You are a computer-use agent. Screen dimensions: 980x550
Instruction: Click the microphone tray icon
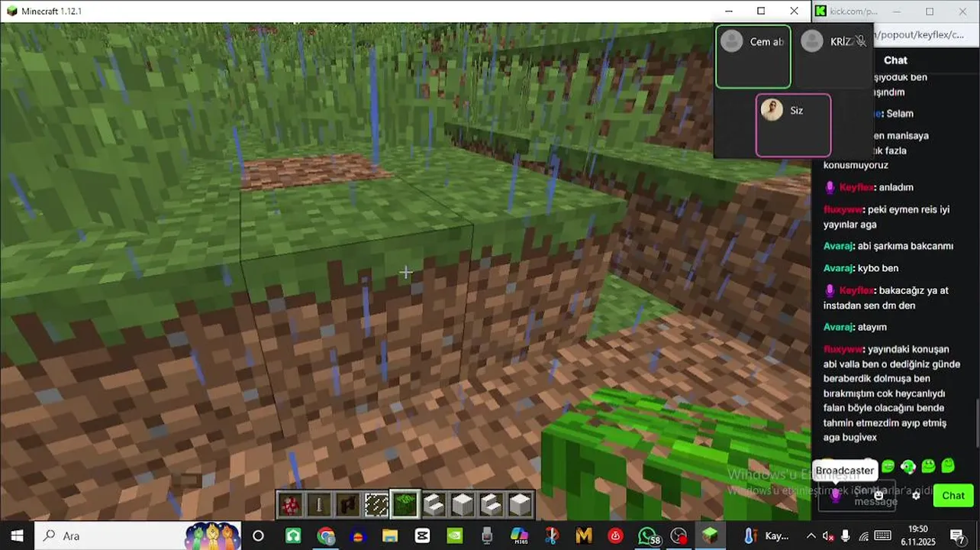point(845,535)
